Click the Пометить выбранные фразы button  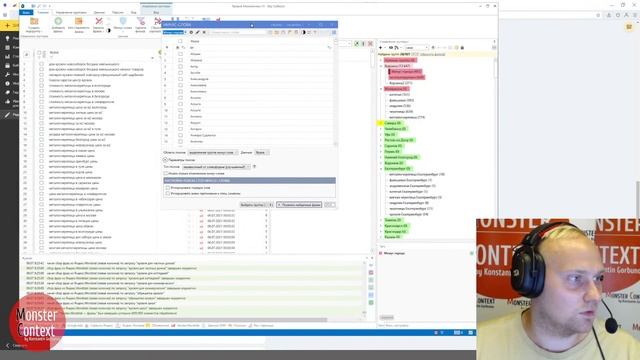(x=300, y=205)
